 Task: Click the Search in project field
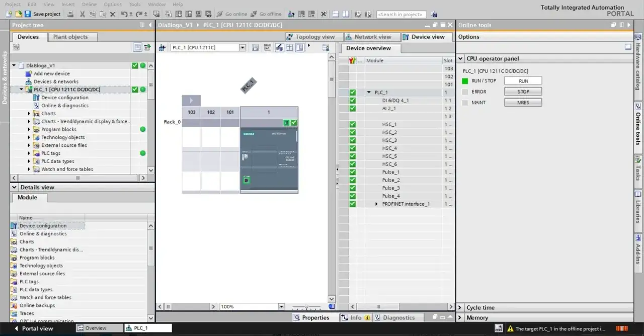(x=401, y=15)
